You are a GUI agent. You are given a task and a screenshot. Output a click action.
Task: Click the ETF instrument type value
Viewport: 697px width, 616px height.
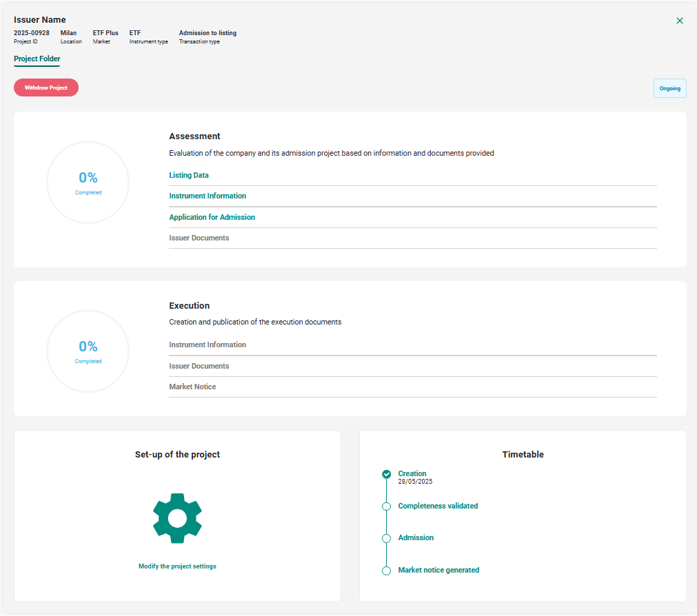[134, 33]
